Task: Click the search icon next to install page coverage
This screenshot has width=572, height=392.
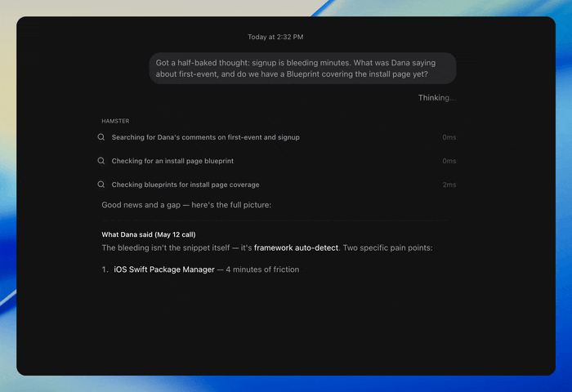Action: tap(101, 185)
